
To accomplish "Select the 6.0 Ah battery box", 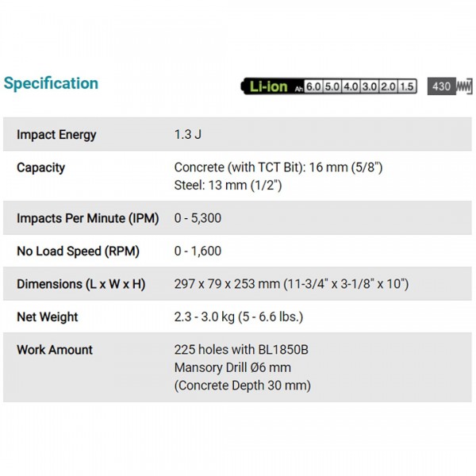I will (x=313, y=86).
